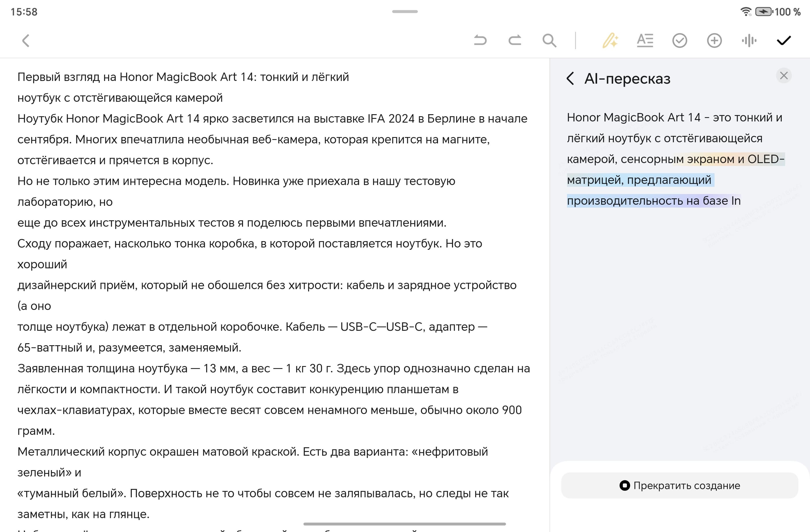
Task: Insert checklist with circled checkmark icon
Action: (x=680, y=40)
